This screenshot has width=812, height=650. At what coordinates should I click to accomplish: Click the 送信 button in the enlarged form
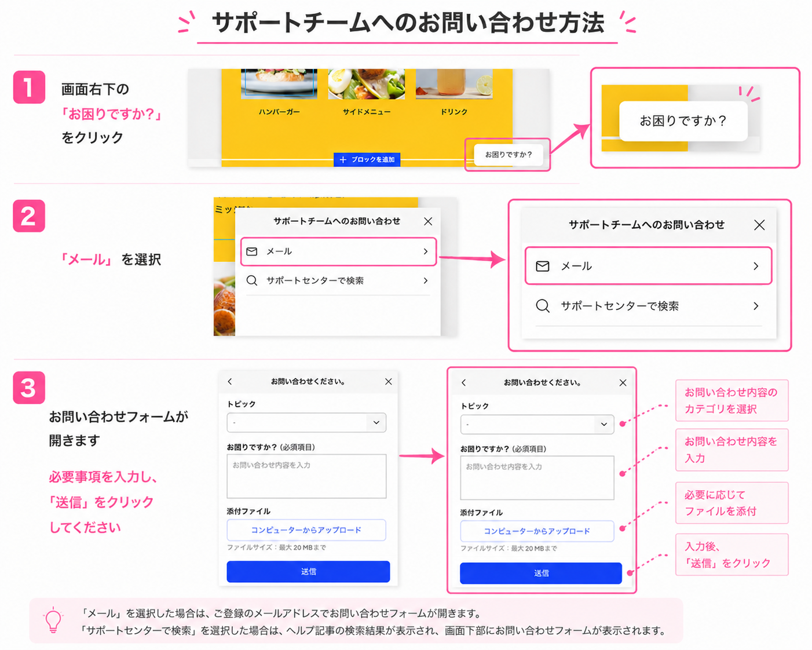click(x=541, y=573)
